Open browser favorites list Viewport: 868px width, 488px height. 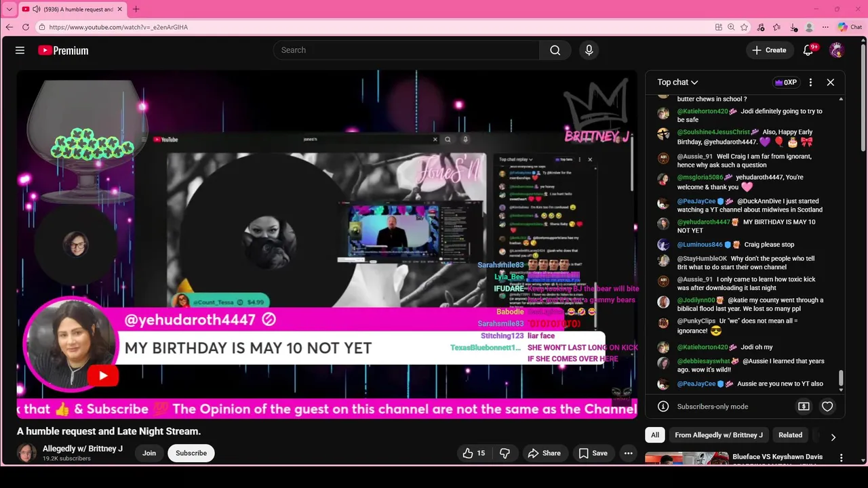click(x=777, y=27)
